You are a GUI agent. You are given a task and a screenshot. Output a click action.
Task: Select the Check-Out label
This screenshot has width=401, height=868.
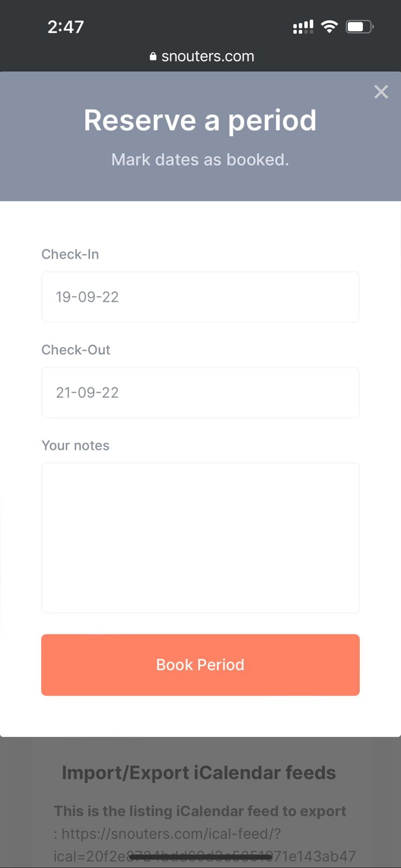76,349
